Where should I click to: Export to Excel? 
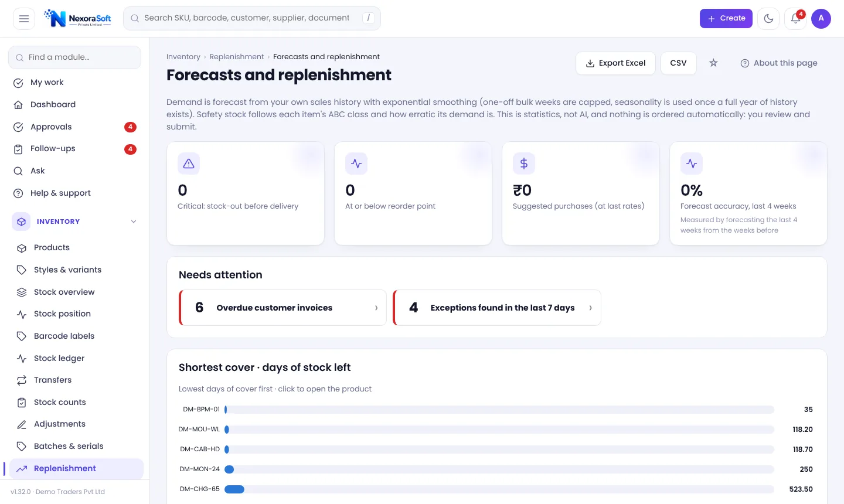click(x=615, y=63)
